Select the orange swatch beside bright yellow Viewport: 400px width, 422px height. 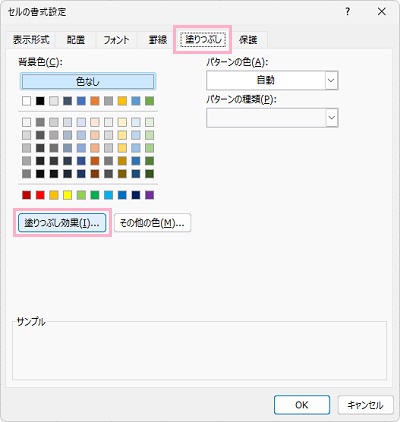pos(54,195)
